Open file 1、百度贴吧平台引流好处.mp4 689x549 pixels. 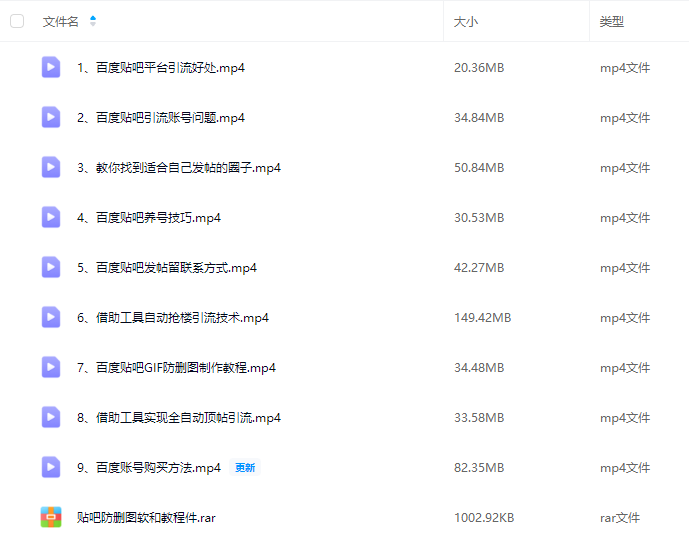coord(161,68)
